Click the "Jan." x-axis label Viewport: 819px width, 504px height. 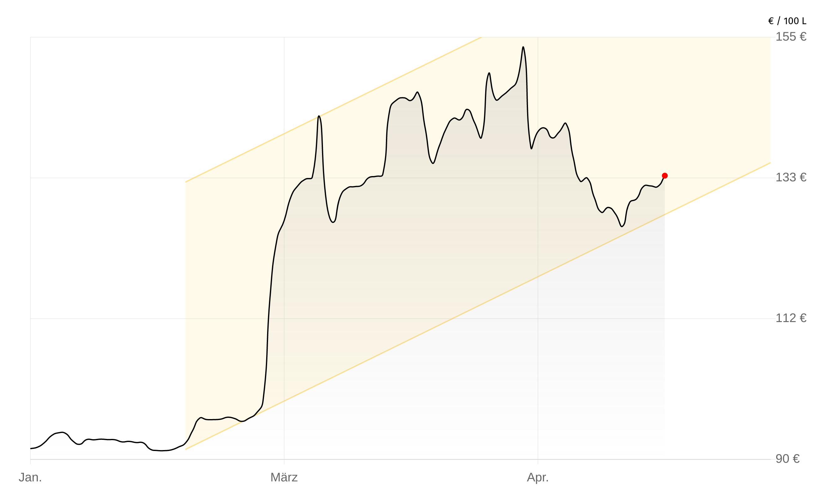(30, 477)
